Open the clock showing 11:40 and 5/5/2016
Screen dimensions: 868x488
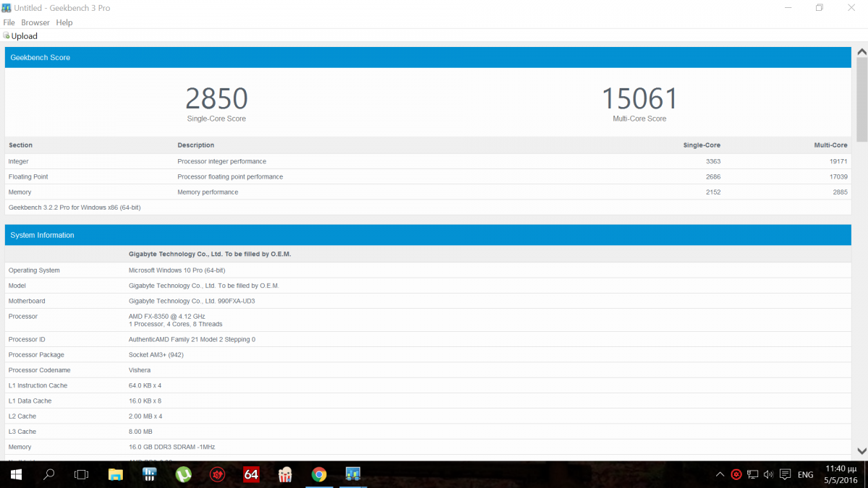coord(839,474)
